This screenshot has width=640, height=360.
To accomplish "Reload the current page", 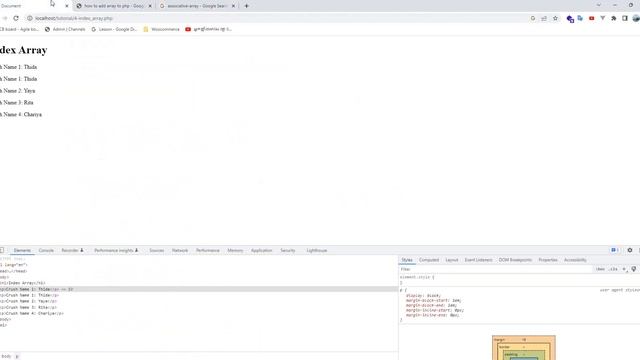I will pos(16,18).
